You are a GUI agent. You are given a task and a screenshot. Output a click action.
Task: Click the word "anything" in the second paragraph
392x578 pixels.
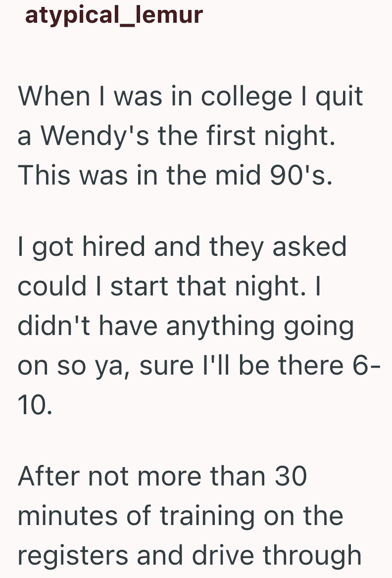tap(220, 326)
